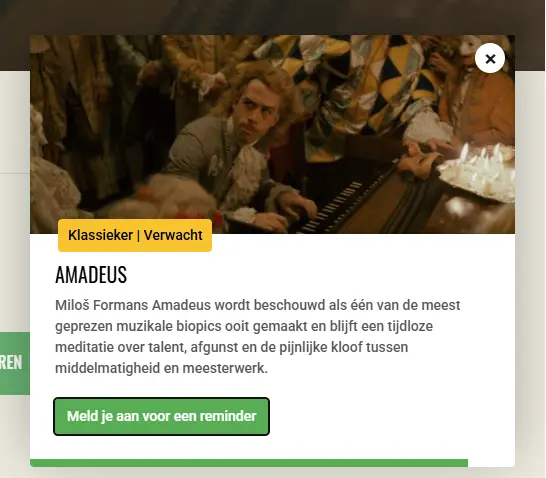Click the harpsichord keyboard in the film still

coord(333,207)
